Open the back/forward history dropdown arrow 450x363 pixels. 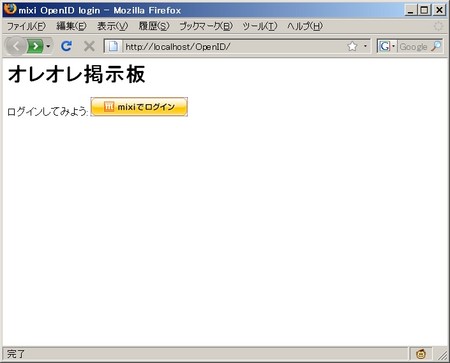(x=48, y=46)
